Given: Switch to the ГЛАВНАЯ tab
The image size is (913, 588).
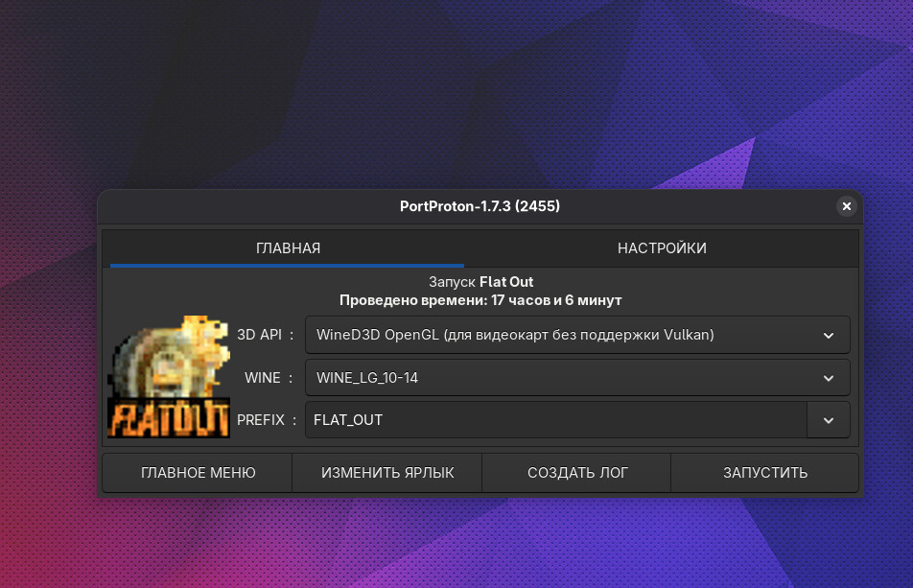Looking at the screenshot, I should [288, 248].
